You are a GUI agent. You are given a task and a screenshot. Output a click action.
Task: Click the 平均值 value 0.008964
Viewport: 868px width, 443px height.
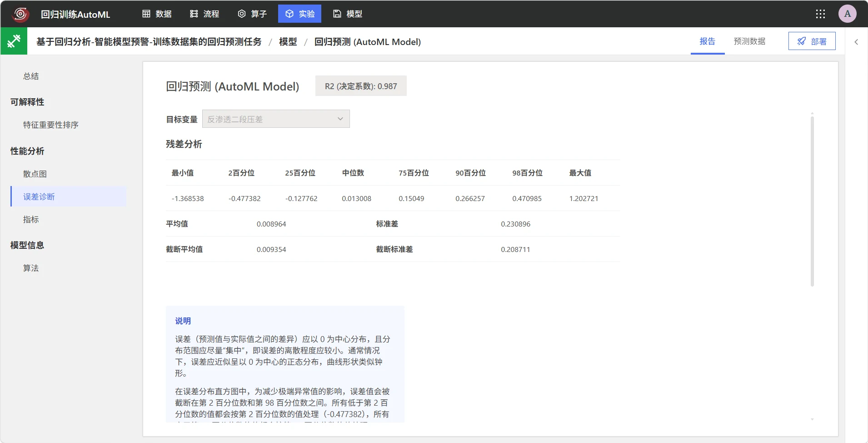point(271,224)
